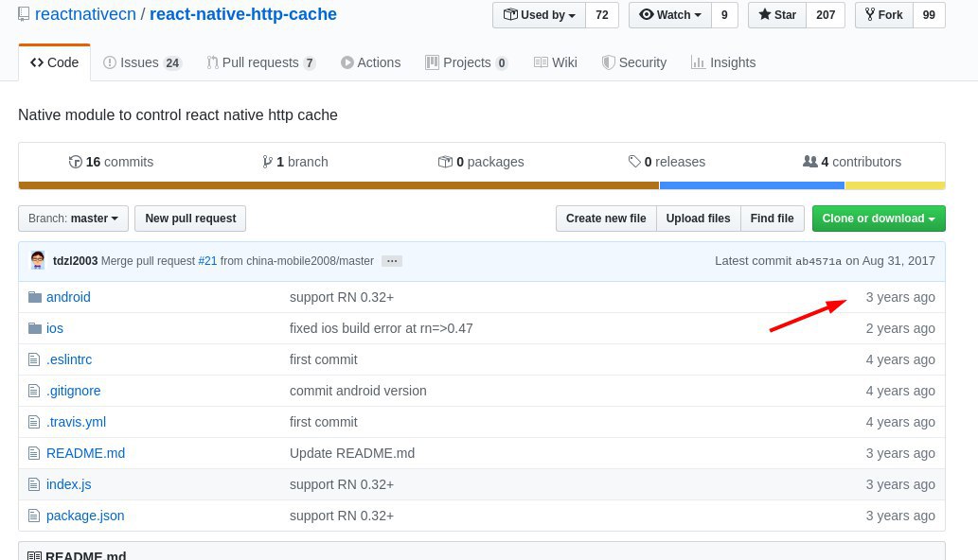The width and height of the screenshot is (978, 560).
Task: Click the Upload files button
Action: click(x=698, y=219)
